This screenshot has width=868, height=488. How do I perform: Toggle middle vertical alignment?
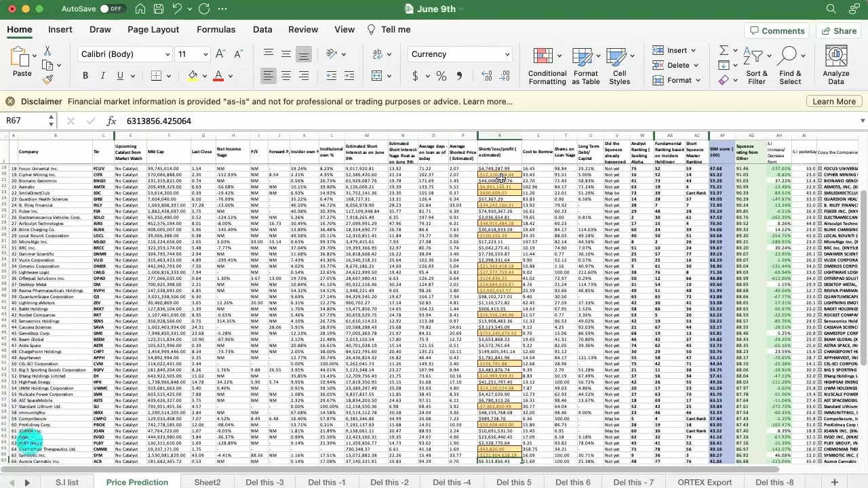[286, 54]
